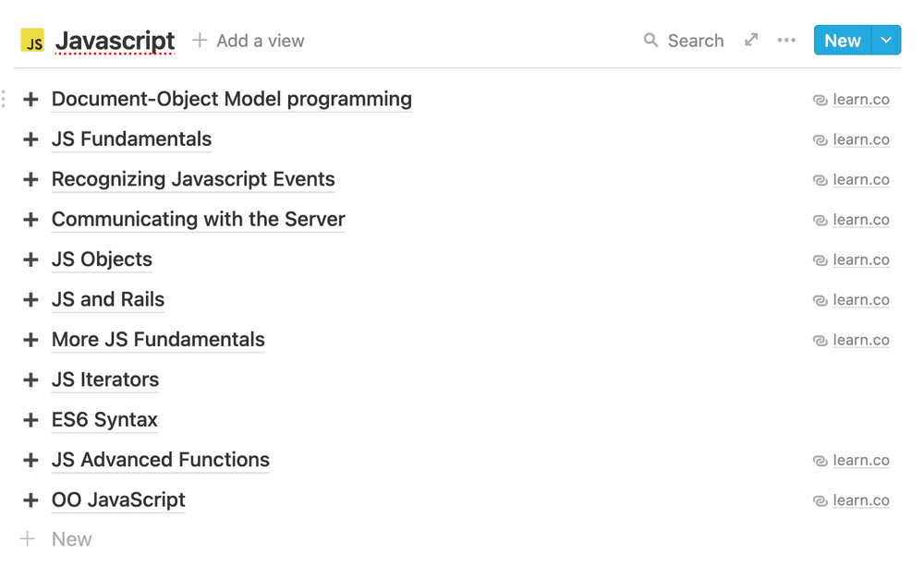Click the + icon next to More JS Fundamentals
The width and height of the screenshot is (924, 566).
(x=30, y=339)
